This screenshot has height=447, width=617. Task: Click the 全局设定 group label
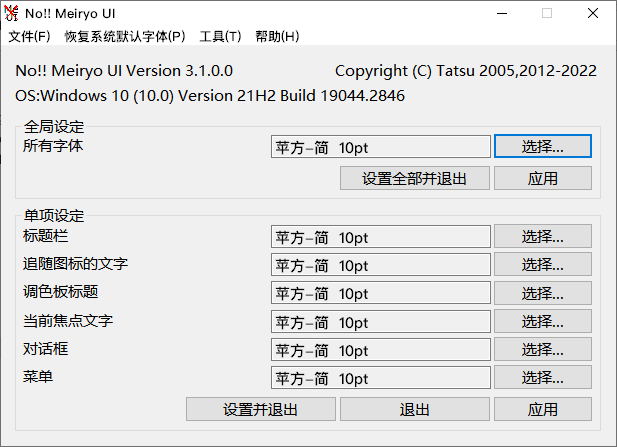(x=54, y=127)
